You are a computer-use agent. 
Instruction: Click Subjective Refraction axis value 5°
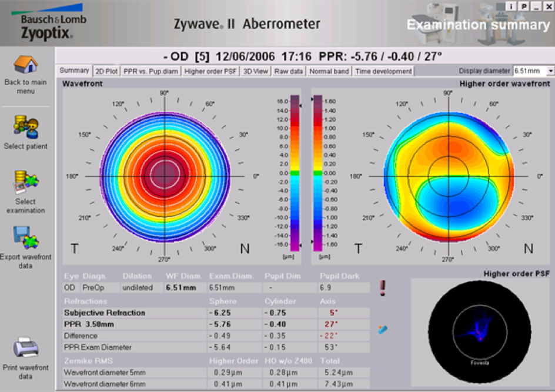pyautogui.click(x=333, y=313)
